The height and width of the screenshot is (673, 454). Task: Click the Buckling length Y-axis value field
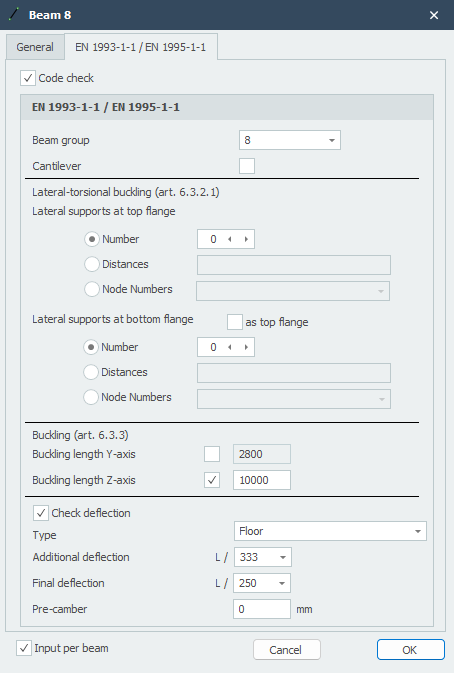click(x=262, y=454)
